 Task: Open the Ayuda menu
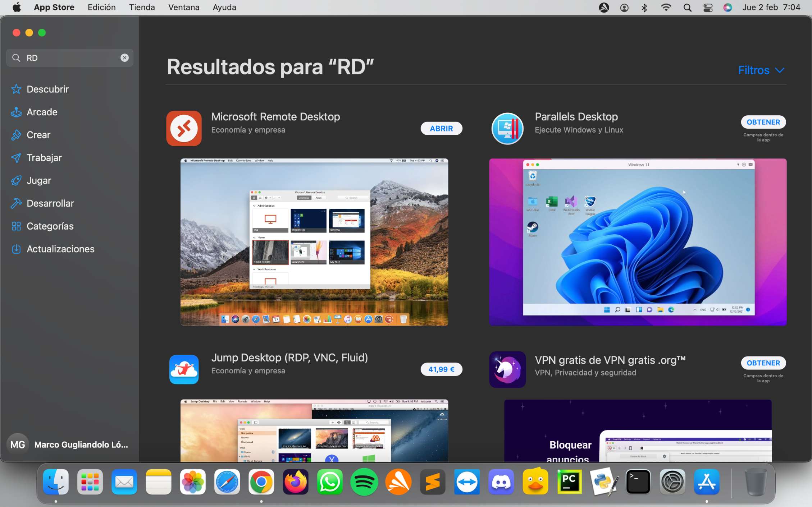[x=224, y=7]
